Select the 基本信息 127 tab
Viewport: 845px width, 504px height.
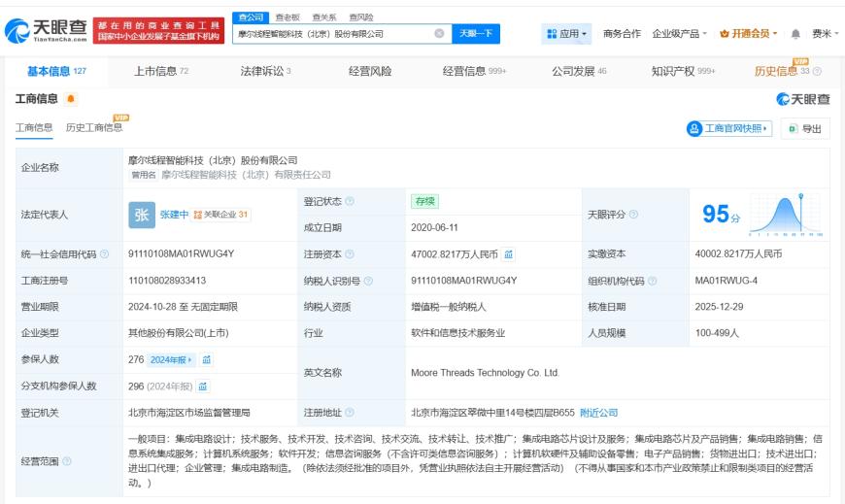(x=56, y=71)
